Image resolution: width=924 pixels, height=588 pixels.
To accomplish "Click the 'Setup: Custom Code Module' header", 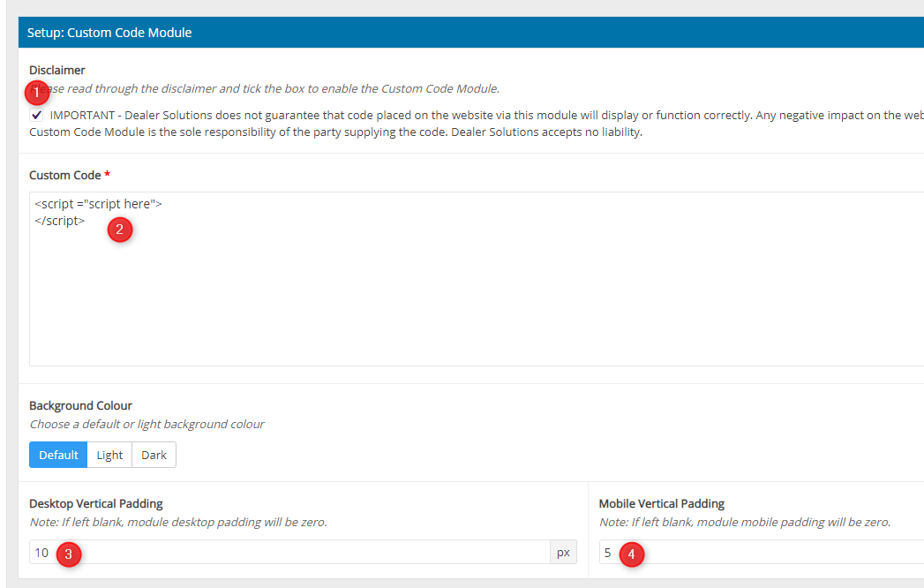I will [109, 33].
